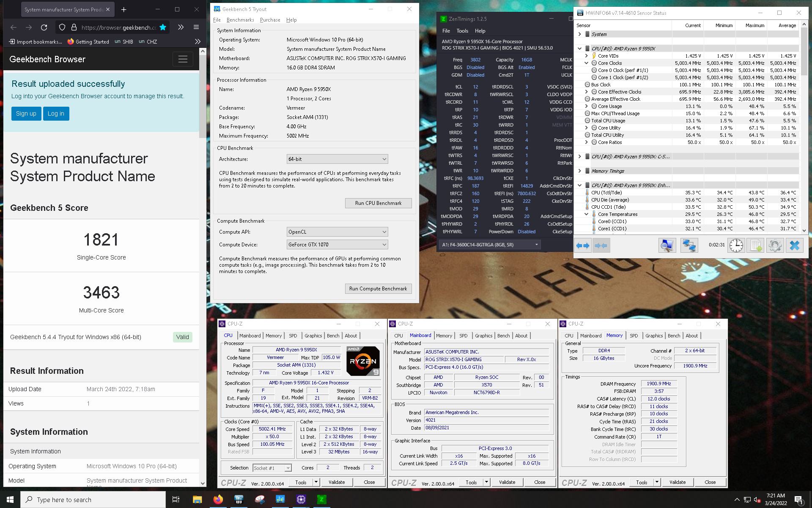Switch to ZenTimings green taskbar icon
Screen dimensions: 812x508
321,500
